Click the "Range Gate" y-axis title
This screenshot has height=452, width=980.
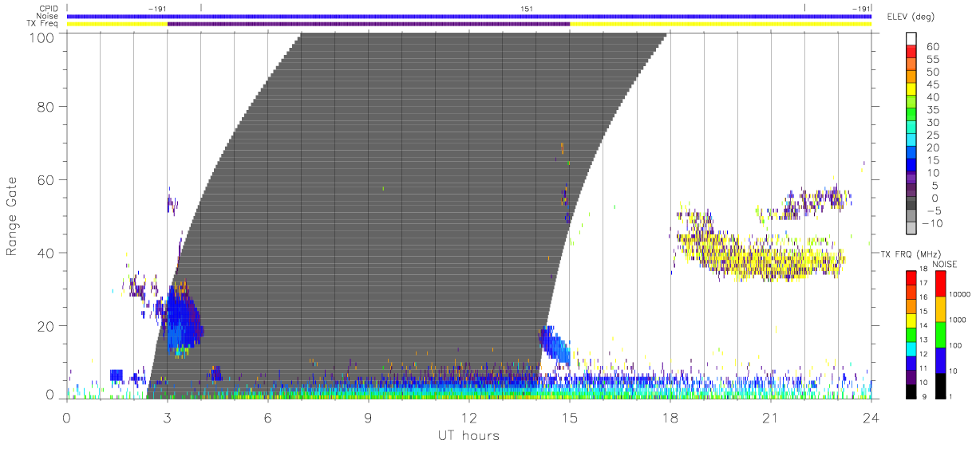click(x=13, y=217)
